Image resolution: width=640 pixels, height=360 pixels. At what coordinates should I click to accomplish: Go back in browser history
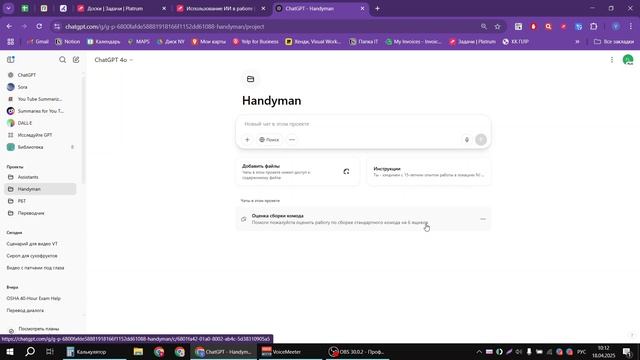[9, 27]
